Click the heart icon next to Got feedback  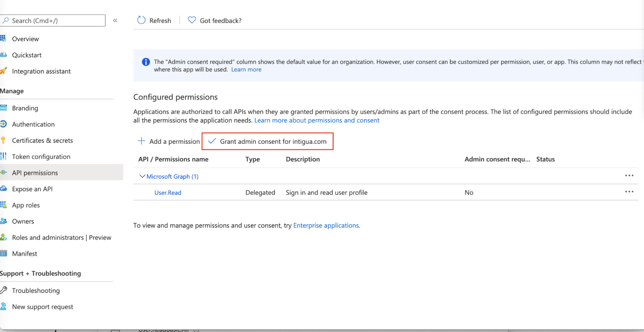(x=191, y=20)
